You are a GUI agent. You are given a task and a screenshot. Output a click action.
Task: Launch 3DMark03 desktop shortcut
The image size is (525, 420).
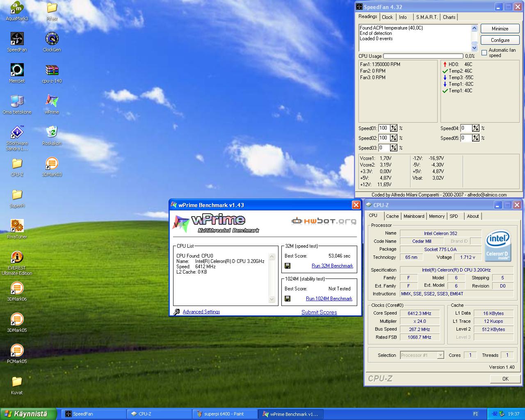click(x=52, y=167)
